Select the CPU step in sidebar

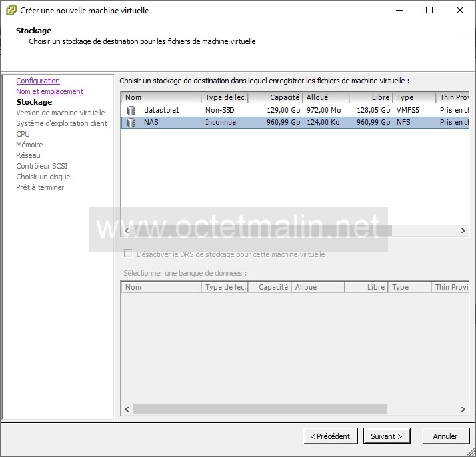(23, 134)
